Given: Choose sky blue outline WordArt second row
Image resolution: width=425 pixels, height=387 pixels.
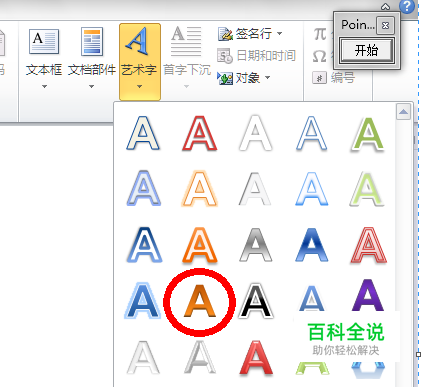Looking at the screenshot, I should [311, 188].
